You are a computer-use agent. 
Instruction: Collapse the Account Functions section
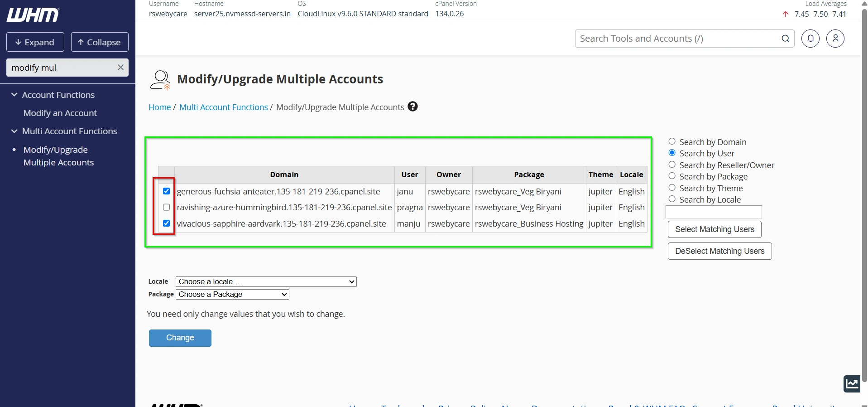tap(53, 95)
